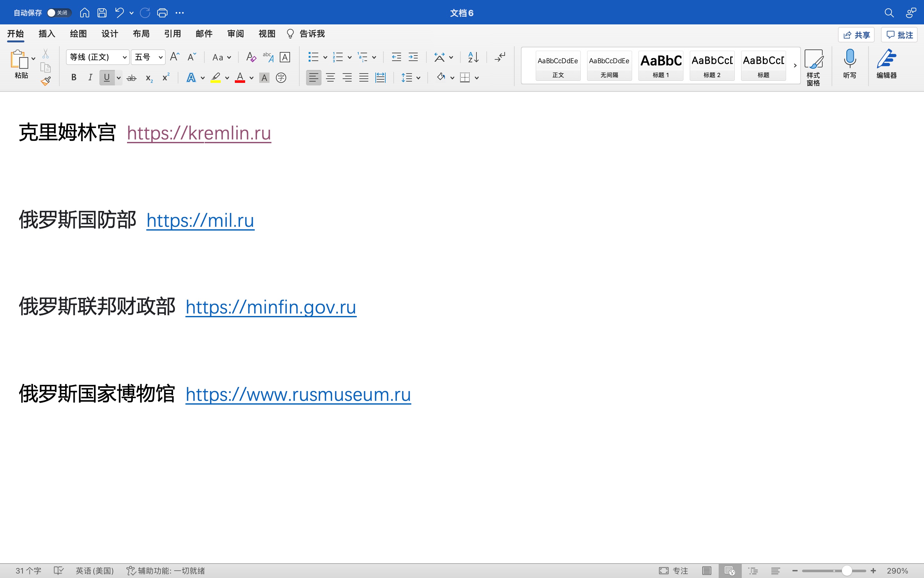Image resolution: width=924 pixels, height=578 pixels.
Task: Expand bullet list options arrow
Action: coord(325,57)
